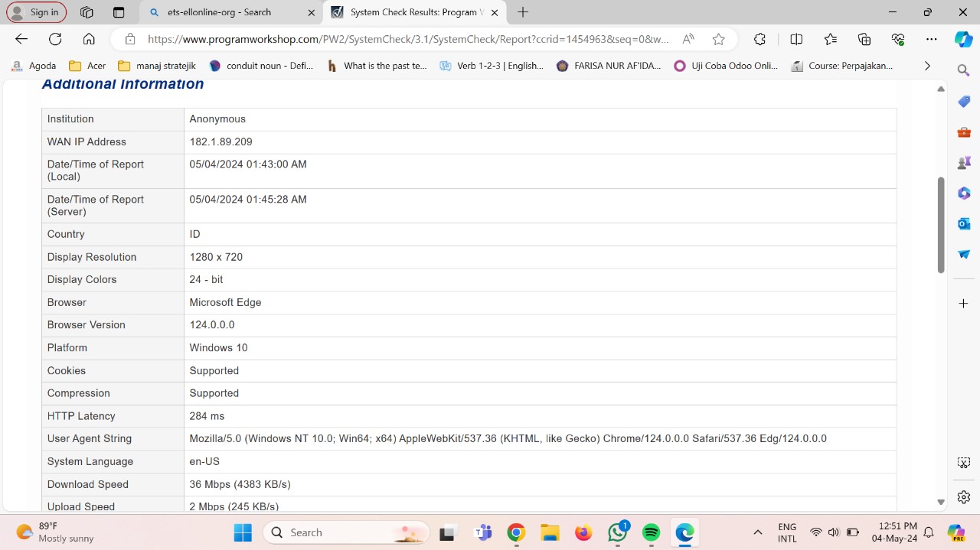Add this page to favorites star icon
The height and width of the screenshot is (550, 980).
tap(718, 39)
